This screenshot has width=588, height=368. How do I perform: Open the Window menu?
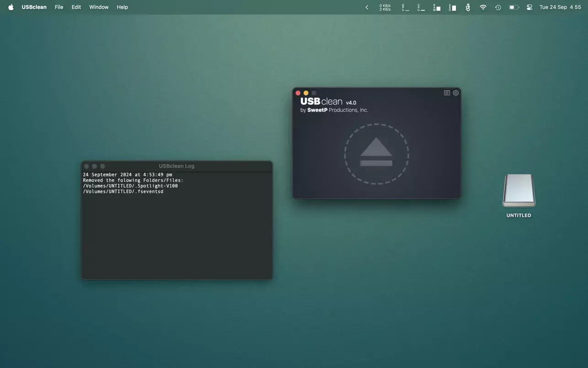pos(99,7)
